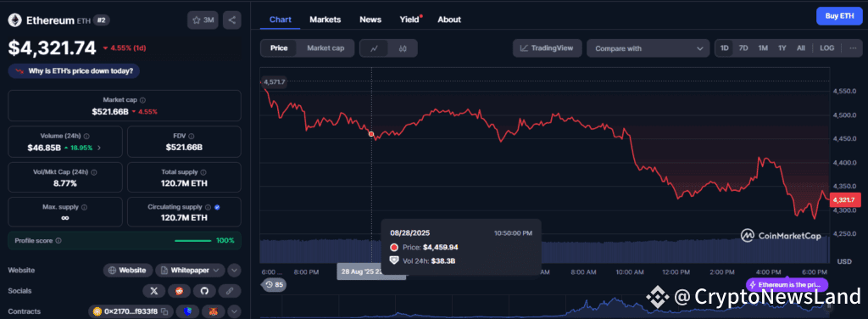The width and height of the screenshot is (868, 319).
Task: Expand the Whitepaper dropdown
Action: pyautogui.click(x=190, y=271)
